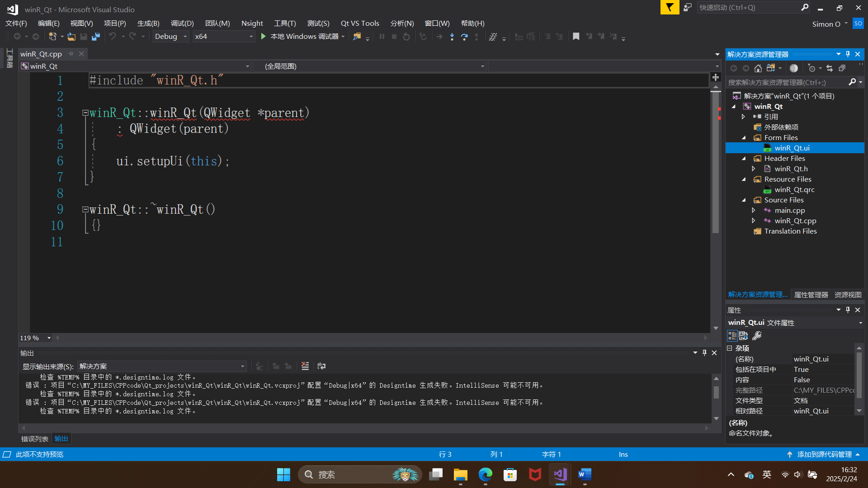Pin the Output window

point(704,353)
